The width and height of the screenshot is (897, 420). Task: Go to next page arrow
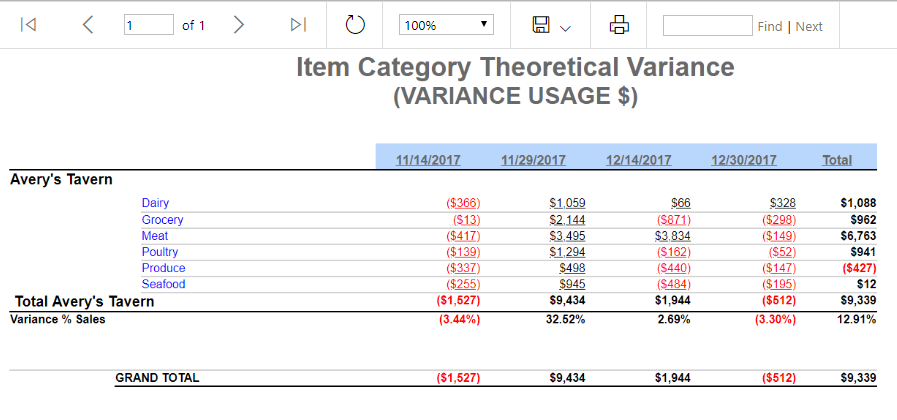click(239, 25)
